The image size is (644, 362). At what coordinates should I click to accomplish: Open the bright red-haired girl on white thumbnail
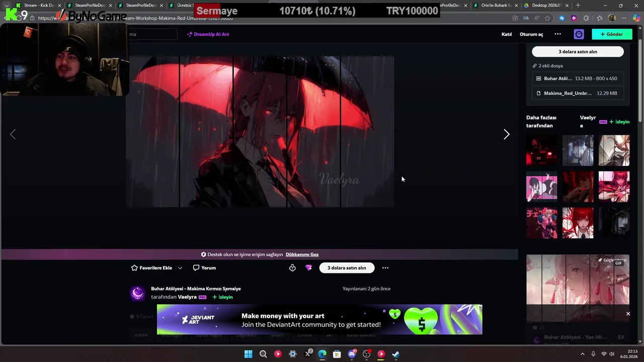click(x=578, y=223)
